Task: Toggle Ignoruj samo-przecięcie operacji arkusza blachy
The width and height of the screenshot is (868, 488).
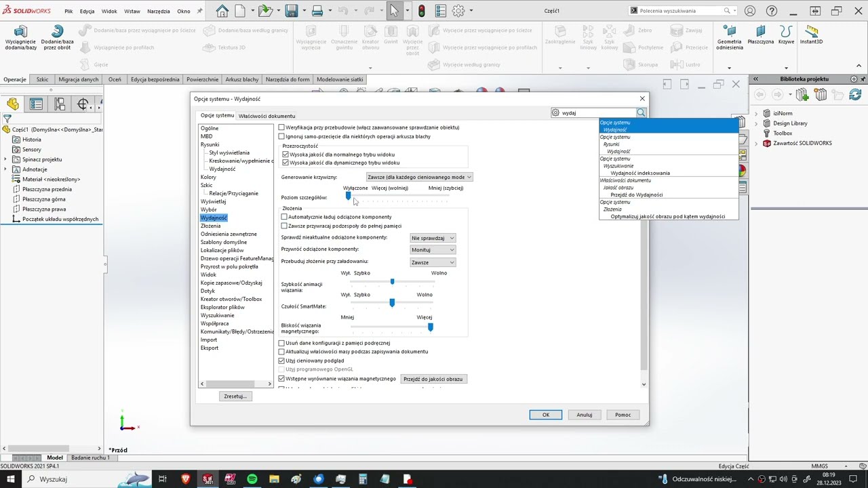Action: 282,136
